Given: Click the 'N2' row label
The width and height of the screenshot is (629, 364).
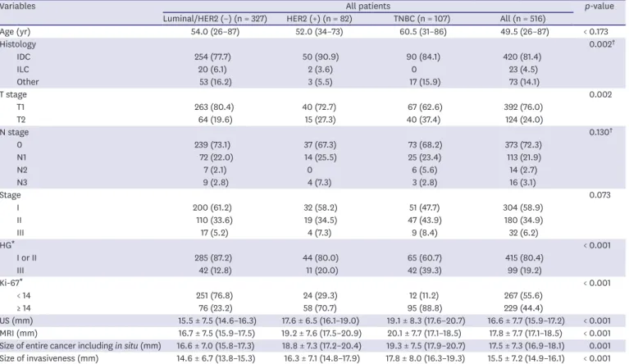Looking at the screenshot, I should 22,170.
